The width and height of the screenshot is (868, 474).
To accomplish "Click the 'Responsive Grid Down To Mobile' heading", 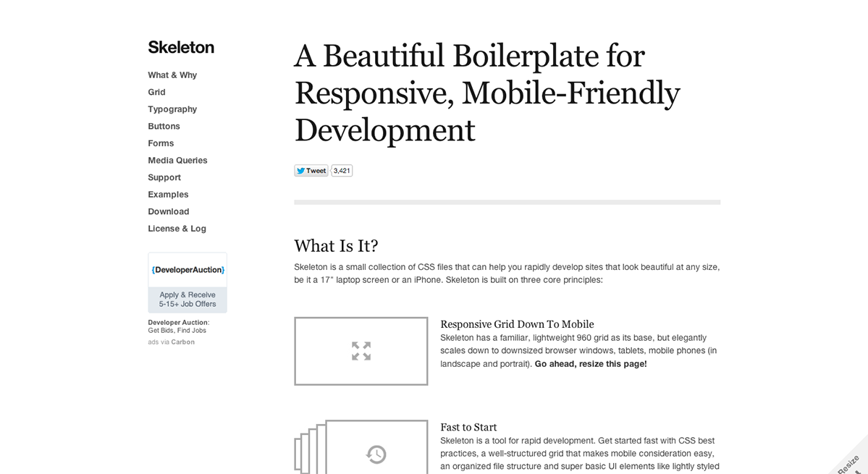I will 517,324.
